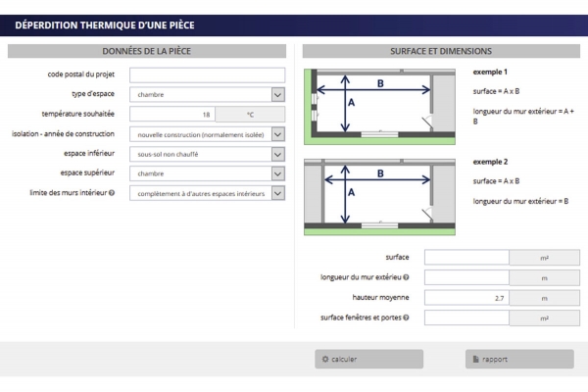Image resolution: width=588 pixels, height=392 pixels.
Task: Click the 'SURFACE ET DIMENSIONS' section header
Action: pyautogui.click(x=441, y=51)
